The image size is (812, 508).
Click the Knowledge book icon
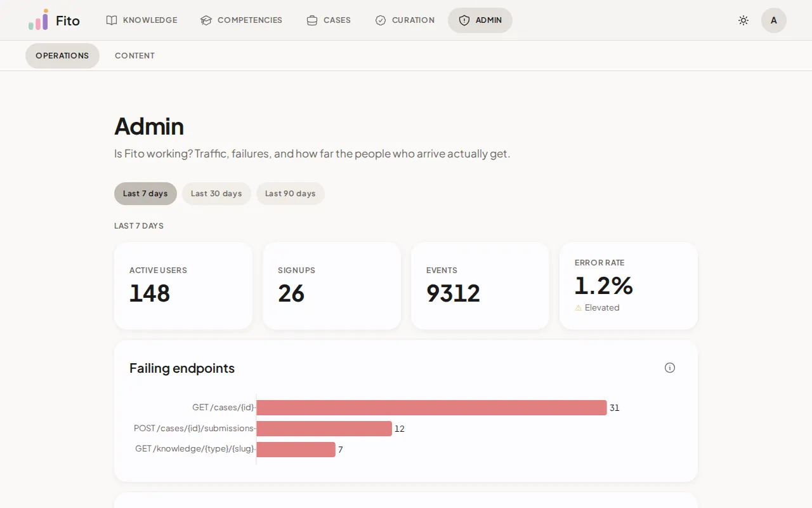click(112, 20)
